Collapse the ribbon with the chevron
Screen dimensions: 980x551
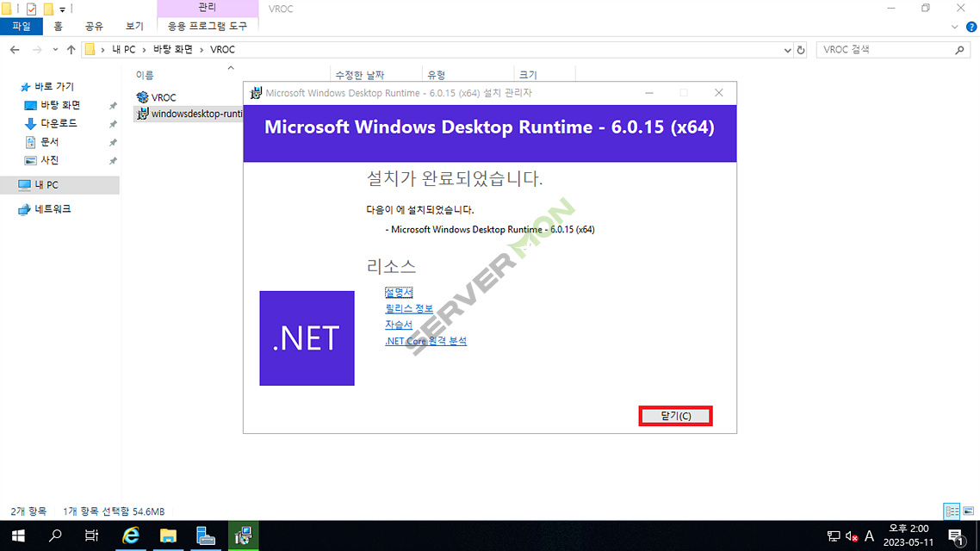[x=954, y=27]
